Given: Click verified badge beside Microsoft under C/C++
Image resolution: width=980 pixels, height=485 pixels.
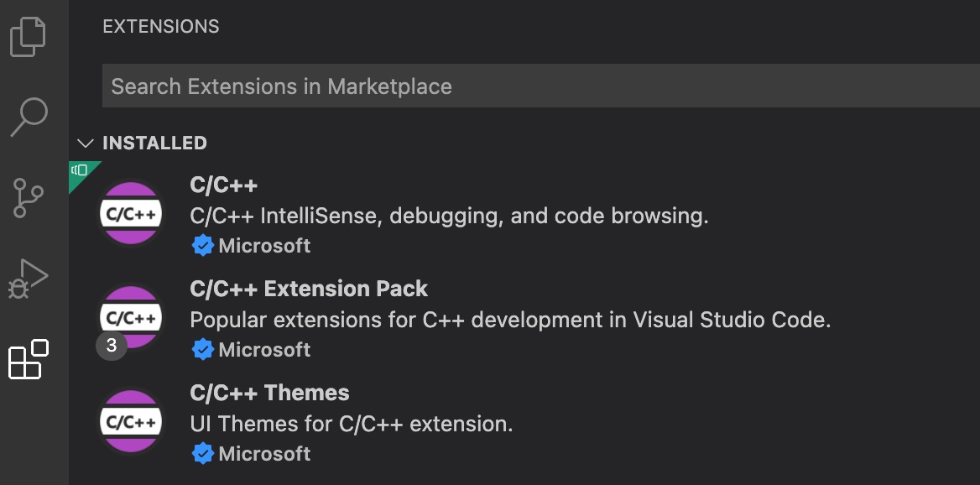Looking at the screenshot, I should (202, 246).
